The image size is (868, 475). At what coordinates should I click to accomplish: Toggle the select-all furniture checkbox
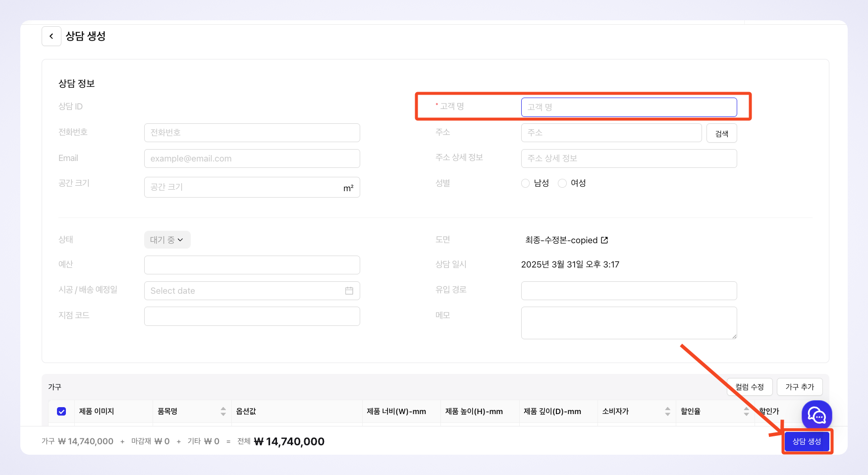(x=61, y=411)
